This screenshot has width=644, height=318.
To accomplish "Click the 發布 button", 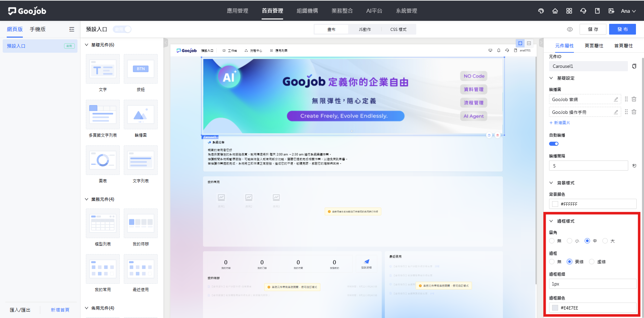I will pos(623,29).
